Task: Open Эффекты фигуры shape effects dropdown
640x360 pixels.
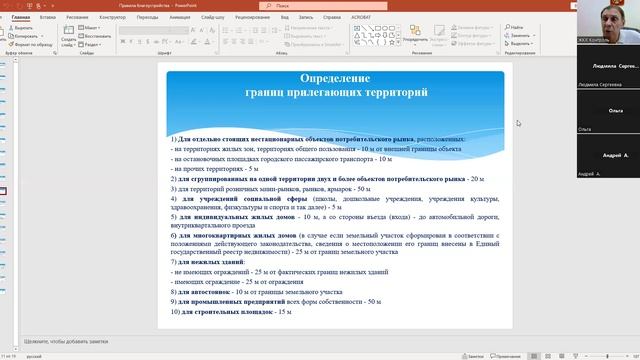Action: coord(473,43)
